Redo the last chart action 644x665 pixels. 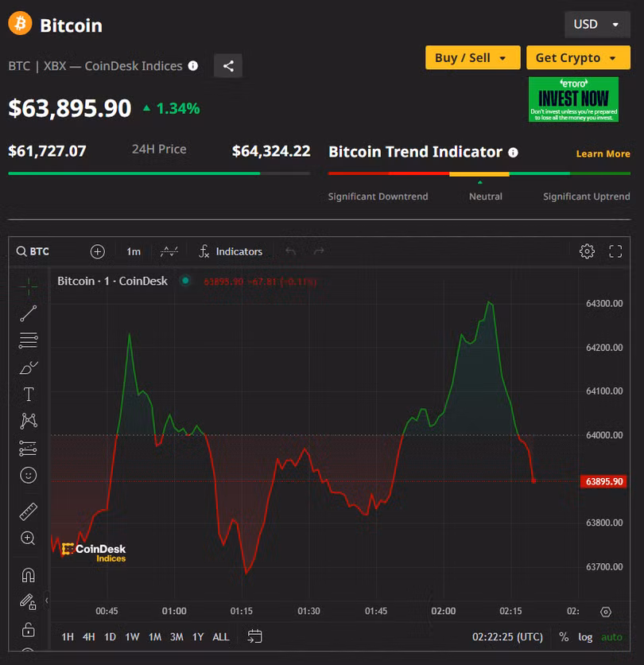[x=319, y=251]
